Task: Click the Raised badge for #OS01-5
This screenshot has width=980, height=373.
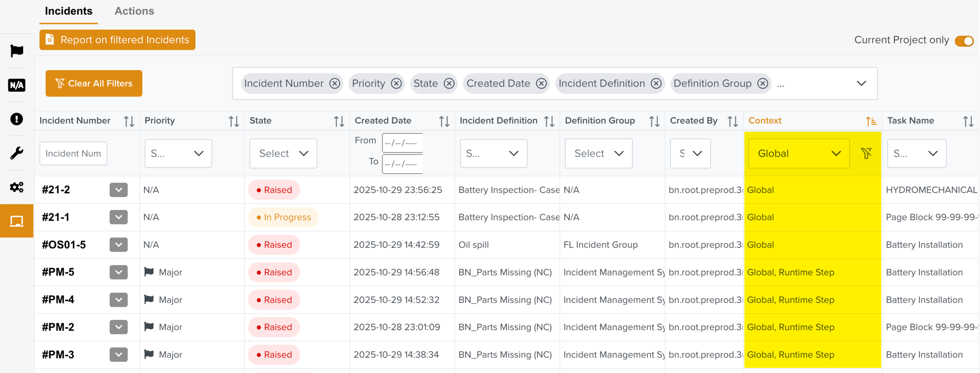Action: point(274,245)
